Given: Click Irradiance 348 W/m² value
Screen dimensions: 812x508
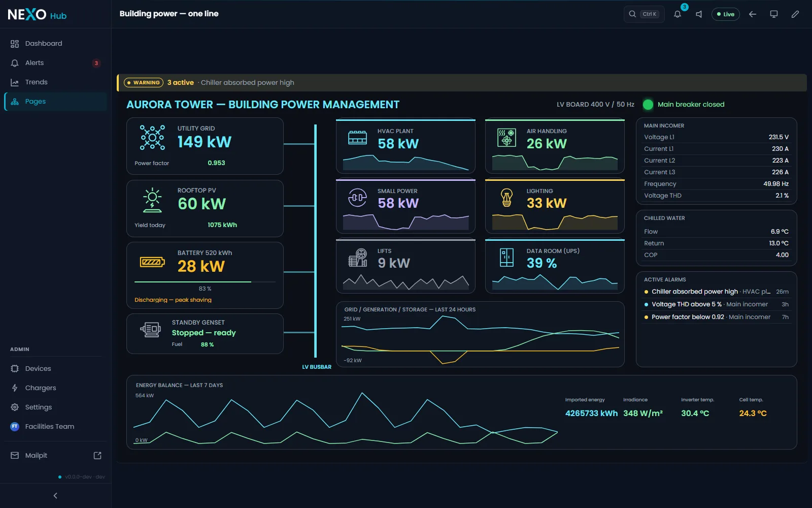Looking at the screenshot, I should [643, 414].
